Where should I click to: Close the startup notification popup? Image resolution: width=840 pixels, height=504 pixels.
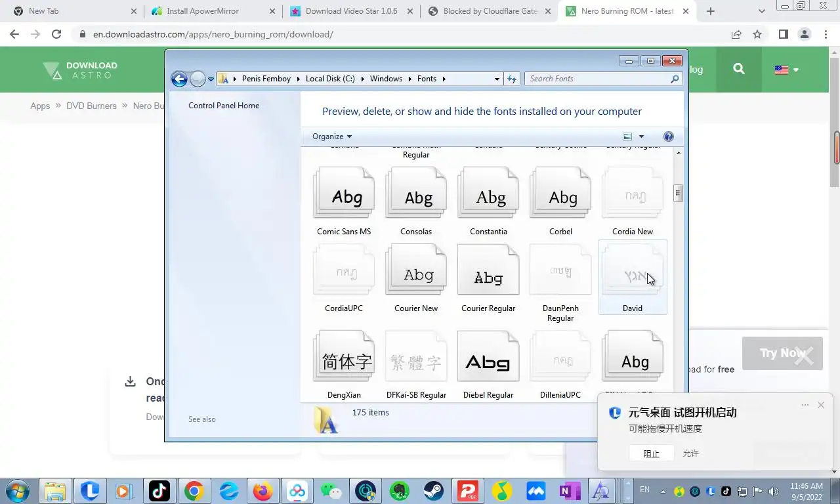tap(821, 405)
